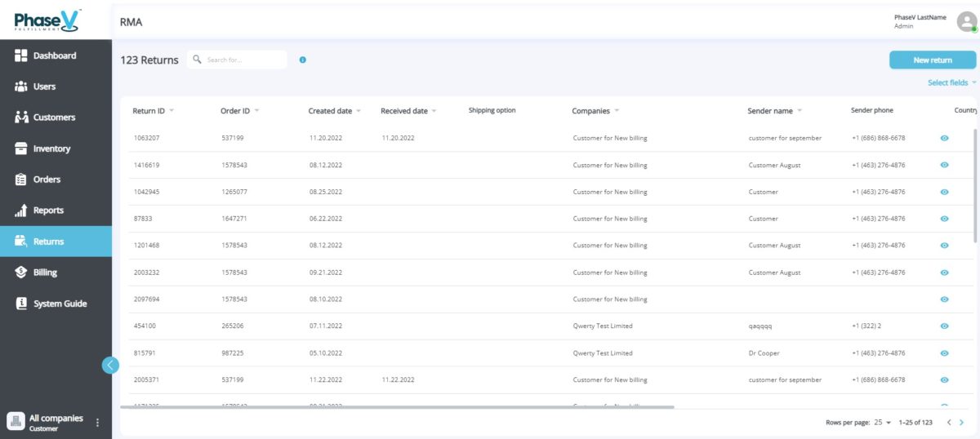Image resolution: width=980 pixels, height=439 pixels.
Task: Select the Returns sidebar item
Action: point(56,242)
